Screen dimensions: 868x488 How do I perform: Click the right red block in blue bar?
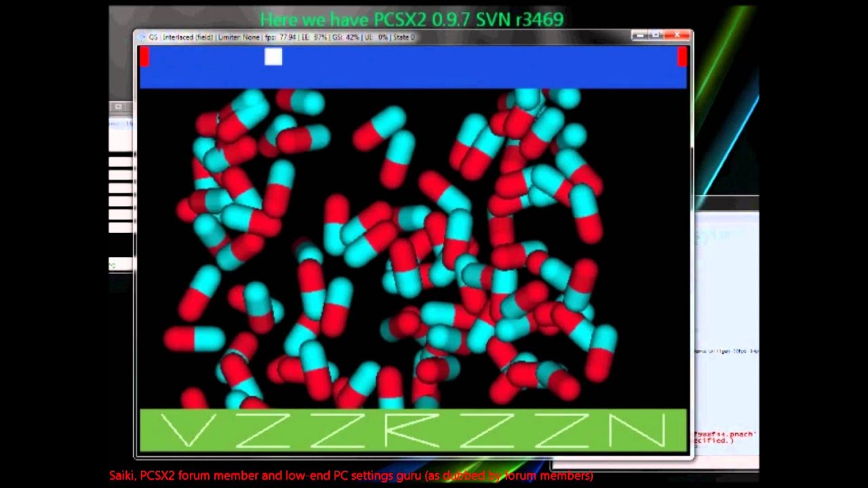click(682, 57)
